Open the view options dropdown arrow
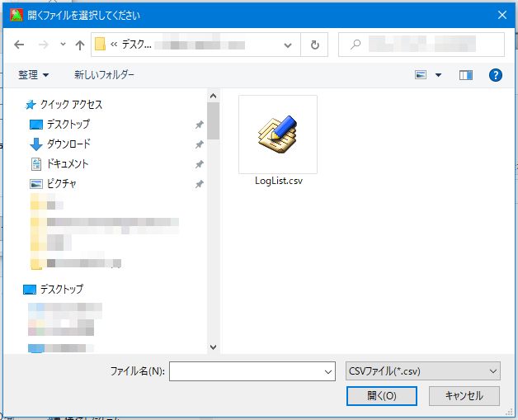 click(x=438, y=75)
